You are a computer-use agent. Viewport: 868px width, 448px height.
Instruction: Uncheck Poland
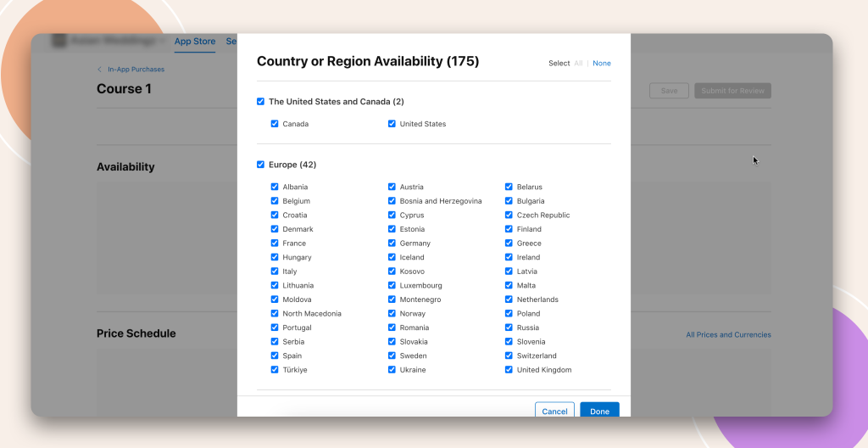point(509,313)
